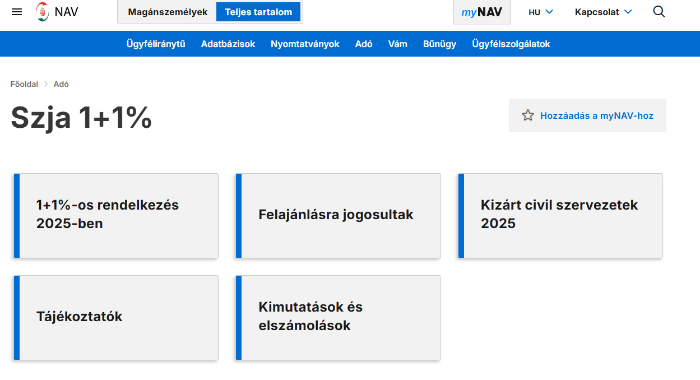
Task: Click Hozzáadás a myNAV-hoz button
Action: (588, 116)
